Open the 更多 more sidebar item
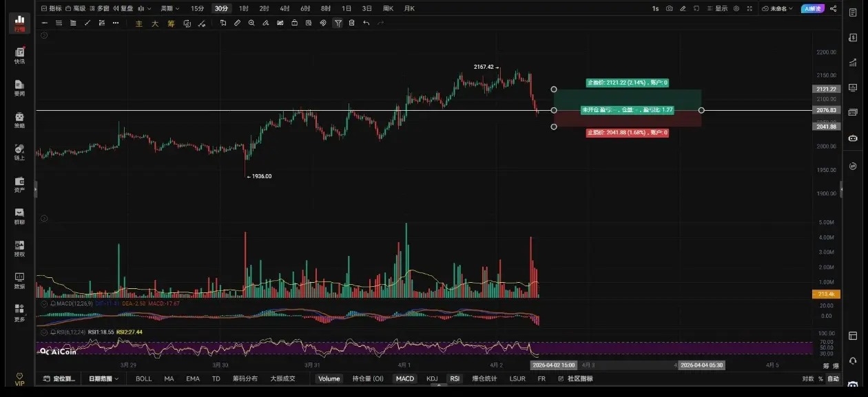The image size is (868, 397). point(19,313)
